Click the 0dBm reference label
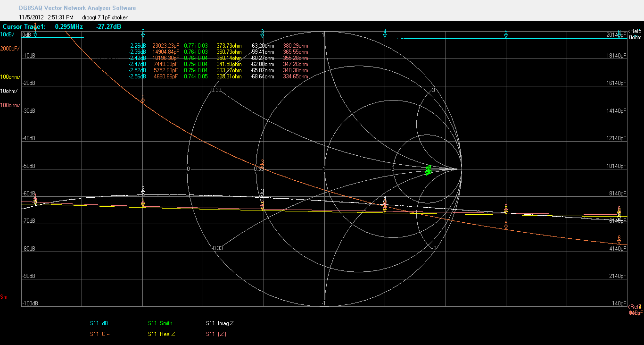The height and width of the screenshot is (345, 644). click(635, 37)
